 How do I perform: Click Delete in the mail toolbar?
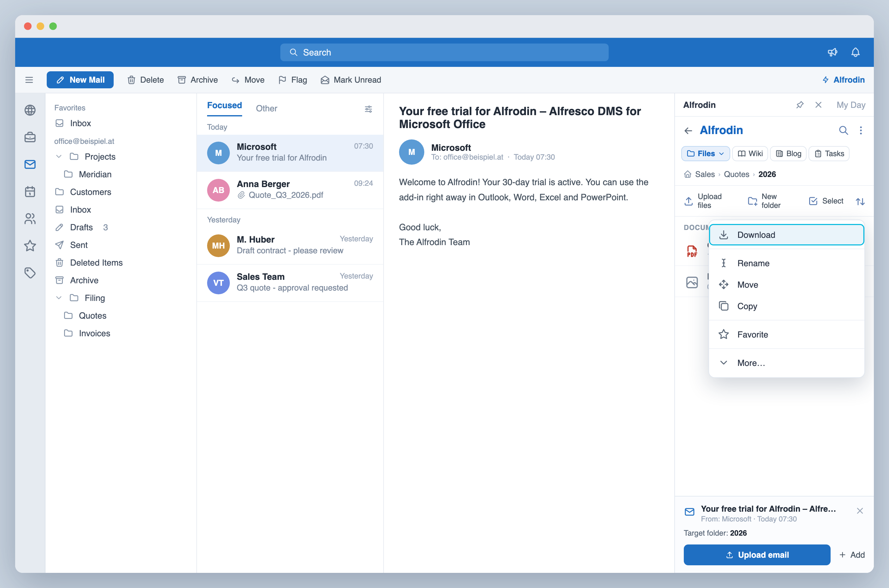coord(146,80)
